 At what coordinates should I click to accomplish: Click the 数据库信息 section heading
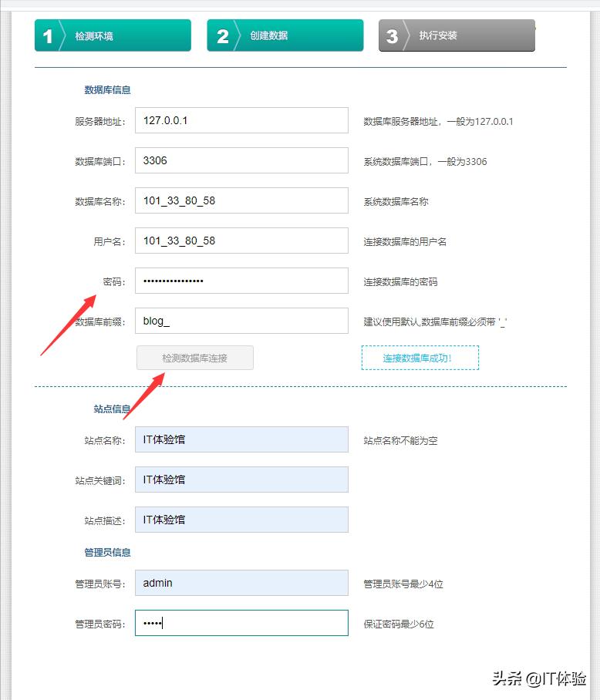pos(107,89)
